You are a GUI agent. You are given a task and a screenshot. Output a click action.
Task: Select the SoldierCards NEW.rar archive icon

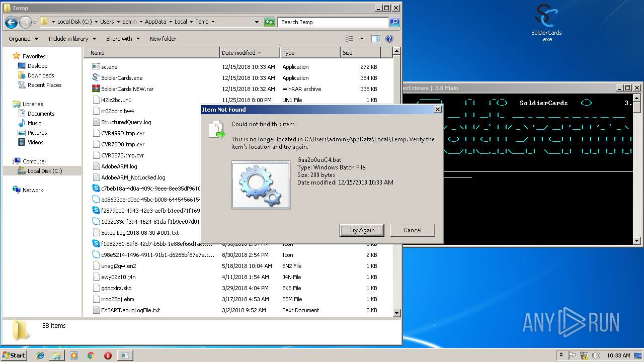(x=96, y=88)
